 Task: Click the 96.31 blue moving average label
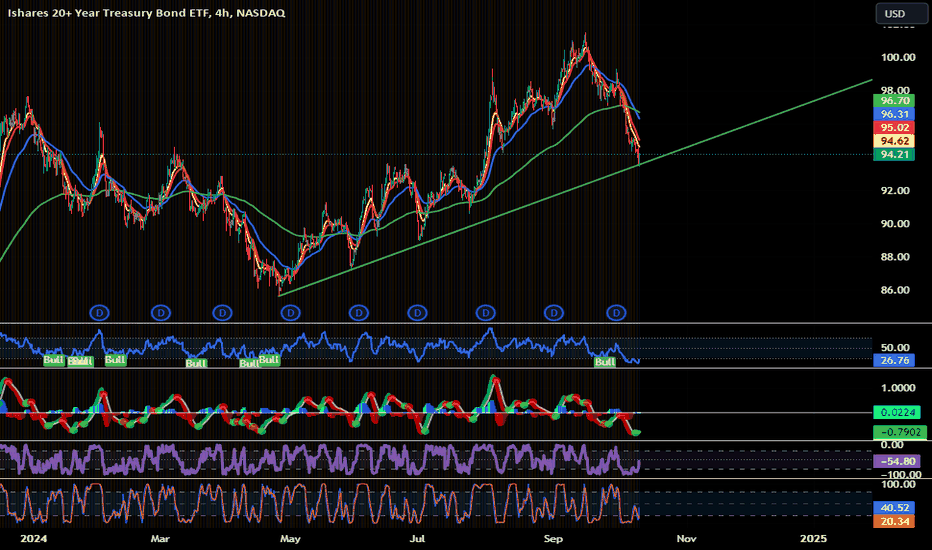click(x=895, y=114)
